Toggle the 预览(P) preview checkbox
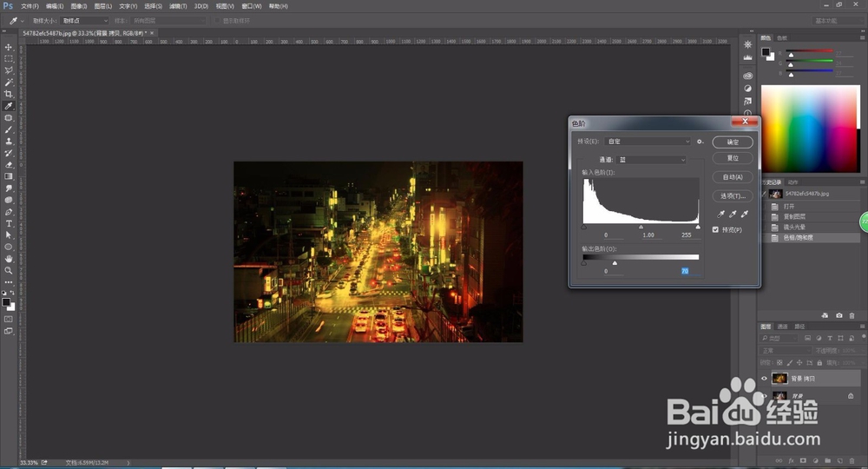868x469 pixels. pos(715,229)
